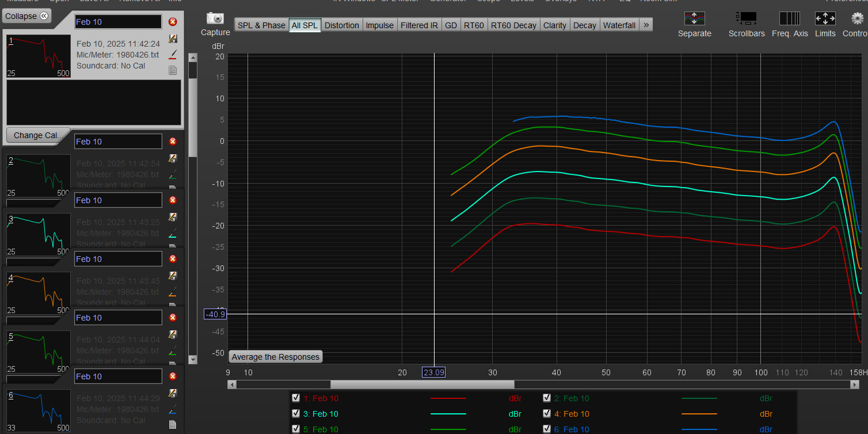Remove measurement 4 with its red X icon

tap(173, 259)
